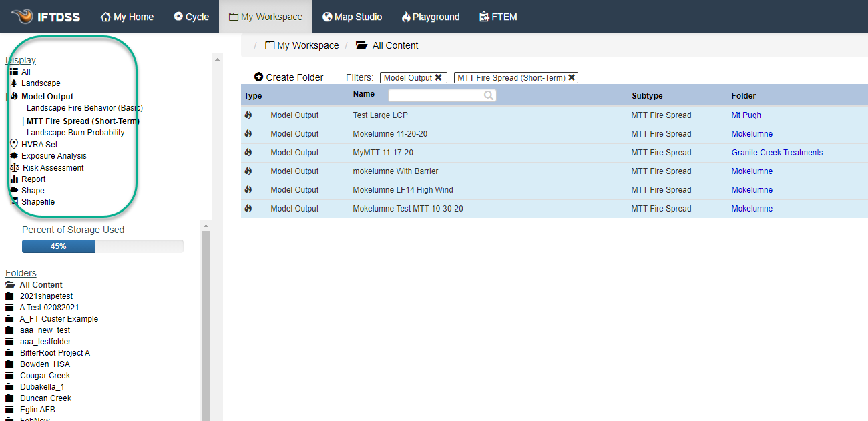Sort by the Subtype column header

647,96
